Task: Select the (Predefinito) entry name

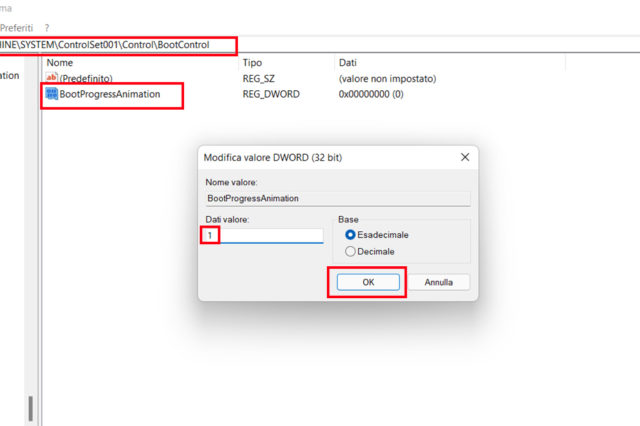Action: (86, 78)
